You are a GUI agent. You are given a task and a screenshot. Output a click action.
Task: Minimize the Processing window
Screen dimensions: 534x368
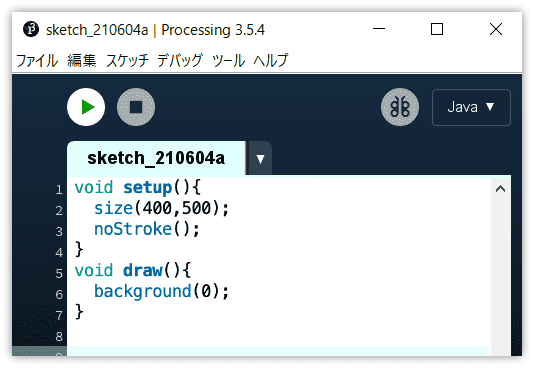click(379, 29)
